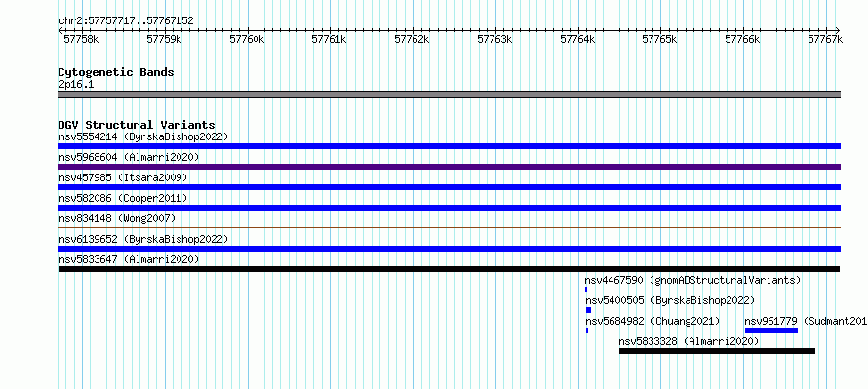Select the nsv457985 blue variant bar
This screenshot has width=868, height=389.
(x=449, y=187)
